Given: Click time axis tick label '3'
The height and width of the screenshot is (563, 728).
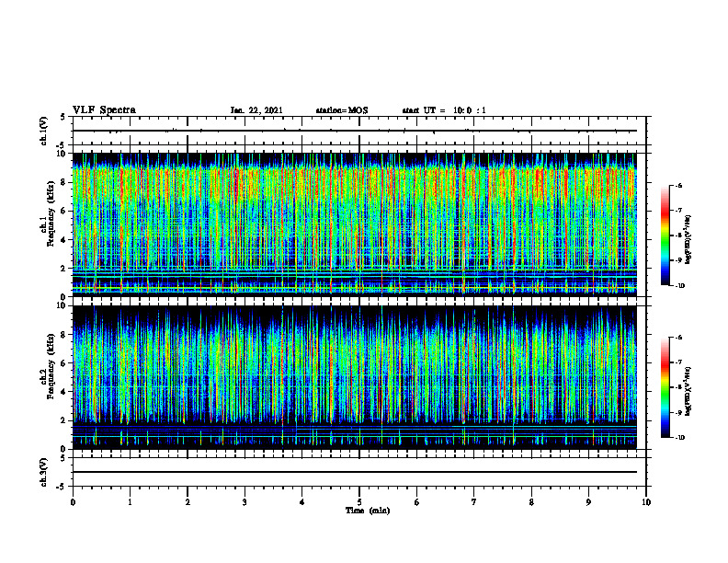Looking at the screenshot, I should (x=245, y=502).
